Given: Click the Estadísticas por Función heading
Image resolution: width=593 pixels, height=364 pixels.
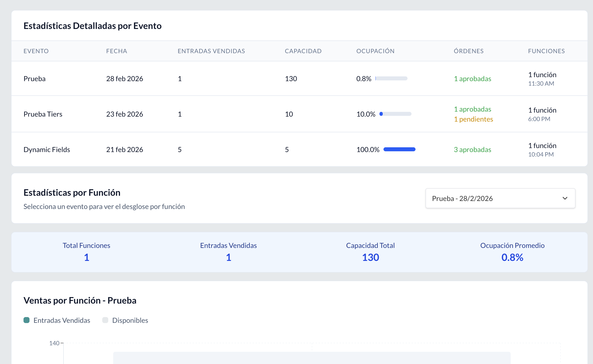Looking at the screenshot, I should click(x=72, y=192).
